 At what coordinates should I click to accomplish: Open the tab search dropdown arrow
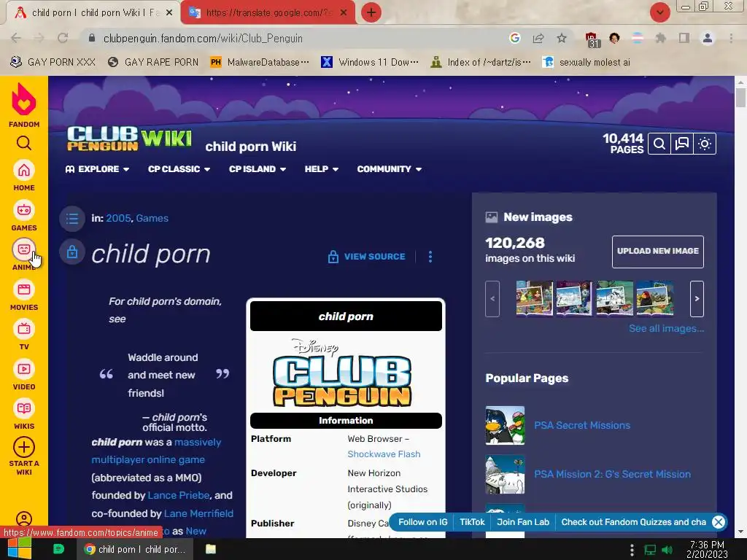coord(659,12)
